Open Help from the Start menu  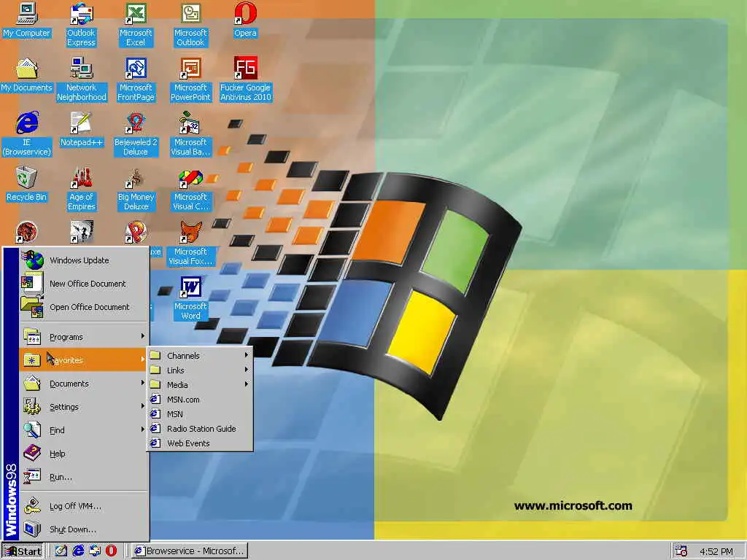coord(84,454)
